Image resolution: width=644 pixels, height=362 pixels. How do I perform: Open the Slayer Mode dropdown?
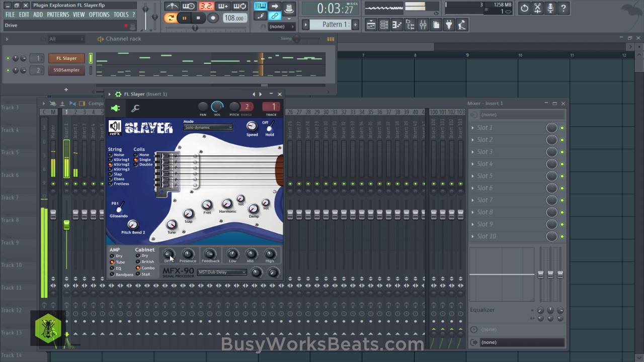pos(208,127)
